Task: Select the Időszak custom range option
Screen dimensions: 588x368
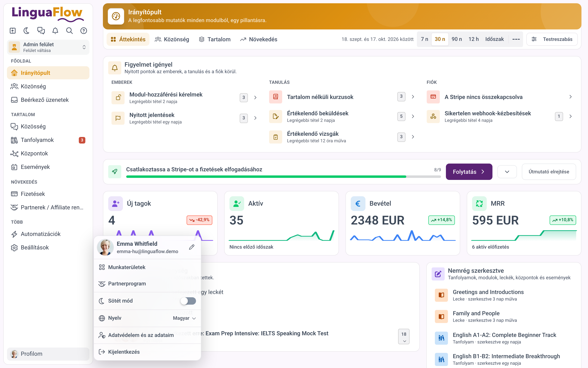Action: tap(494, 39)
